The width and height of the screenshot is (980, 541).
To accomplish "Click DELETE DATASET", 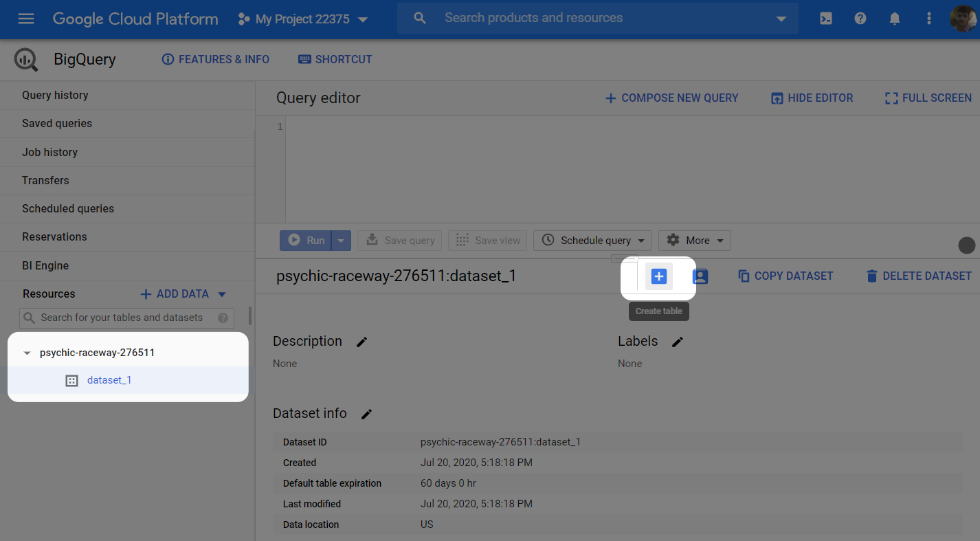I will click(919, 276).
